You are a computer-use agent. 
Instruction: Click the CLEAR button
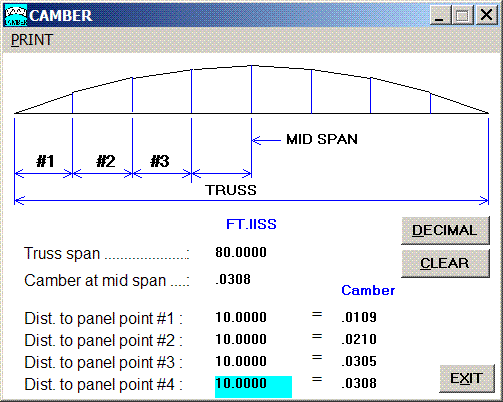[445, 263]
